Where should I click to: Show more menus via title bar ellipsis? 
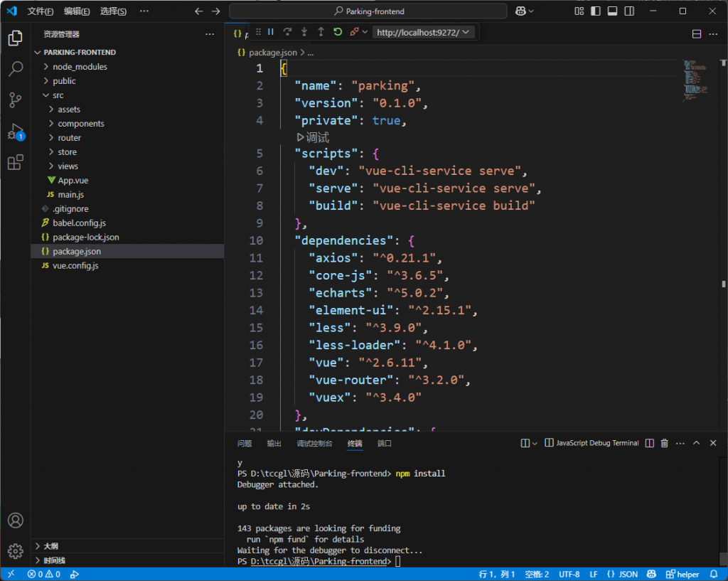pyautogui.click(x=144, y=11)
